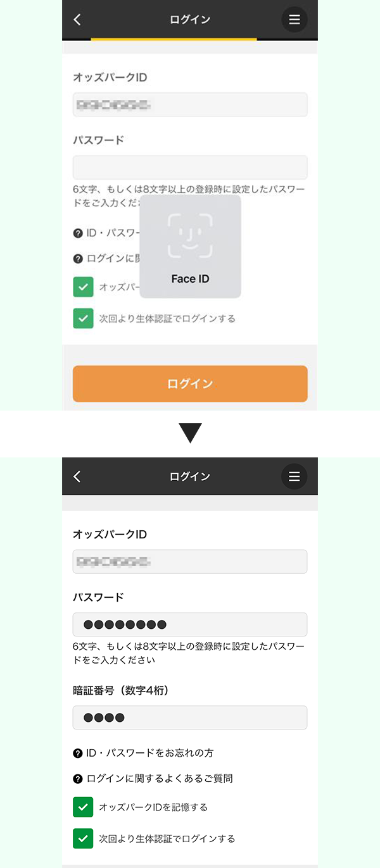
Task: Tap the Face ID icon overlay
Action: (x=190, y=237)
